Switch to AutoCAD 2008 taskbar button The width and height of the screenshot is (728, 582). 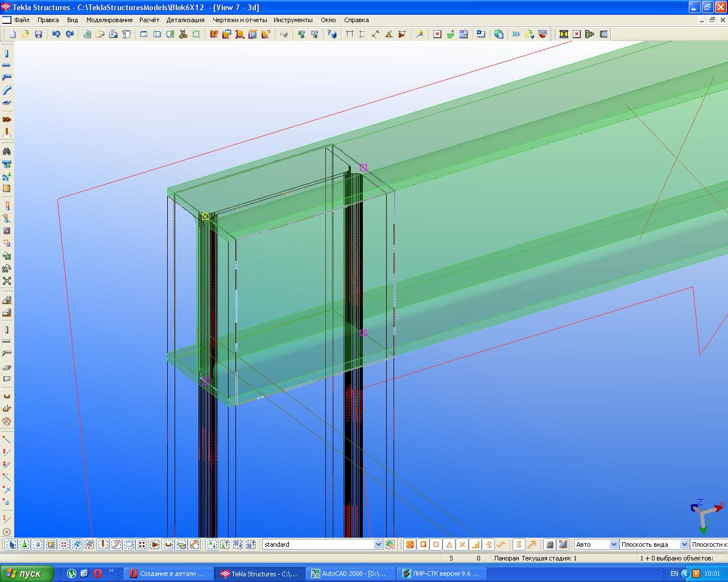tap(349, 573)
